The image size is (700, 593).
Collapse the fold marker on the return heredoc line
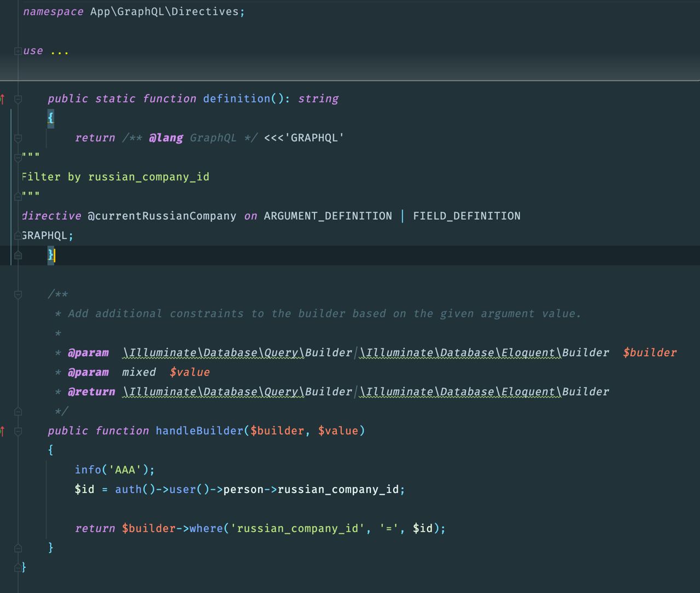pyautogui.click(x=18, y=138)
